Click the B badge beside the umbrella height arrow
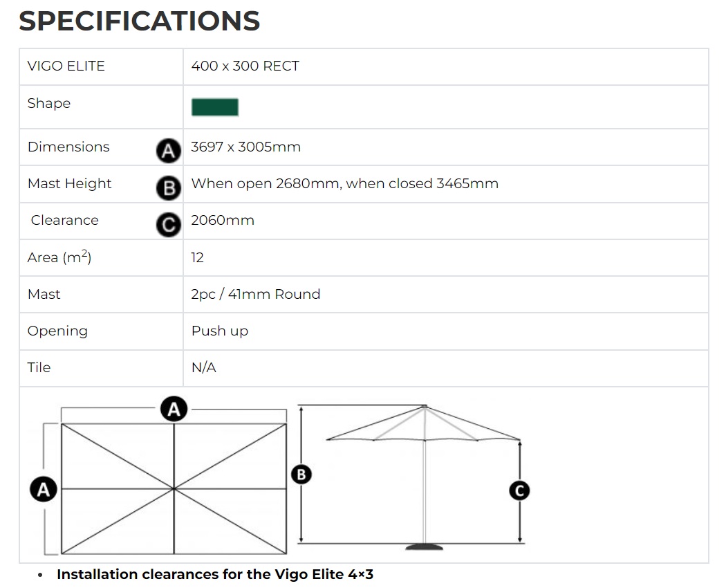 coord(301,475)
